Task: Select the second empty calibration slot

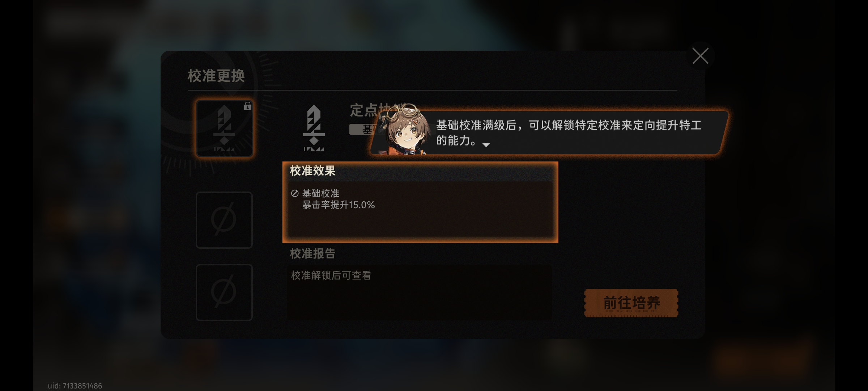Action: (x=224, y=220)
